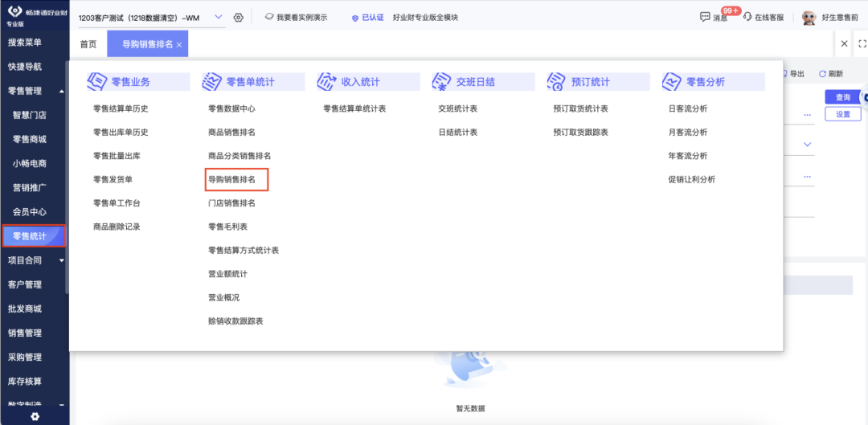868x425 pixels.
Task: Open 导购销售排名 menu link
Action: pyautogui.click(x=231, y=180)
